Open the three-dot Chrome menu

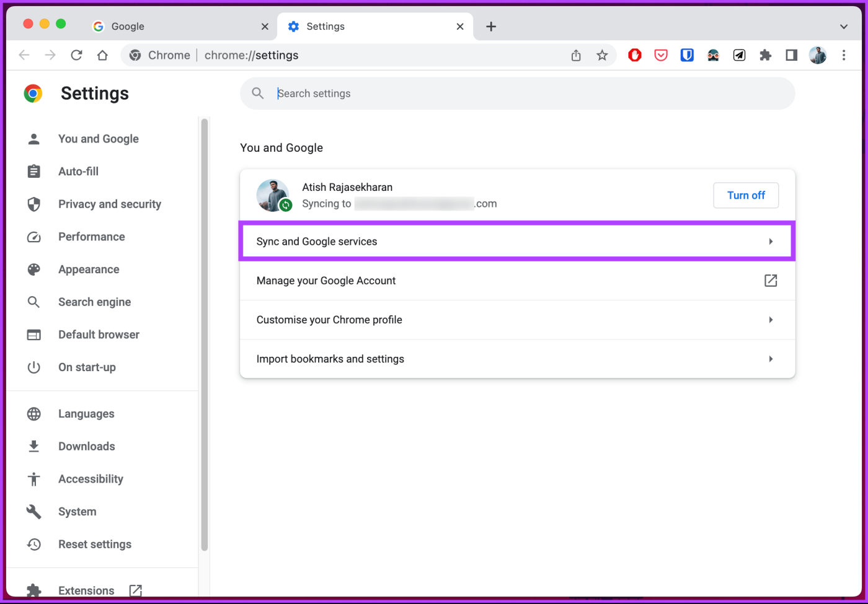click(x=844, y=55)
